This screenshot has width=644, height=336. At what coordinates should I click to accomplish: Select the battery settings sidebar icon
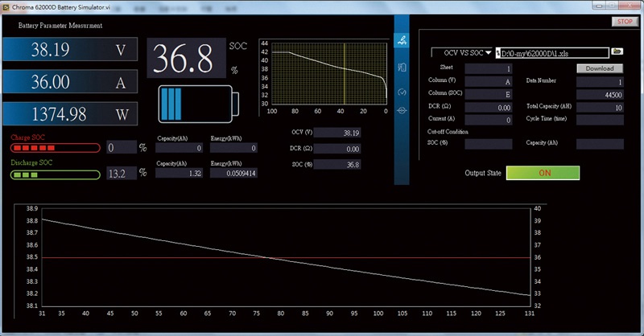coord(402,67)
